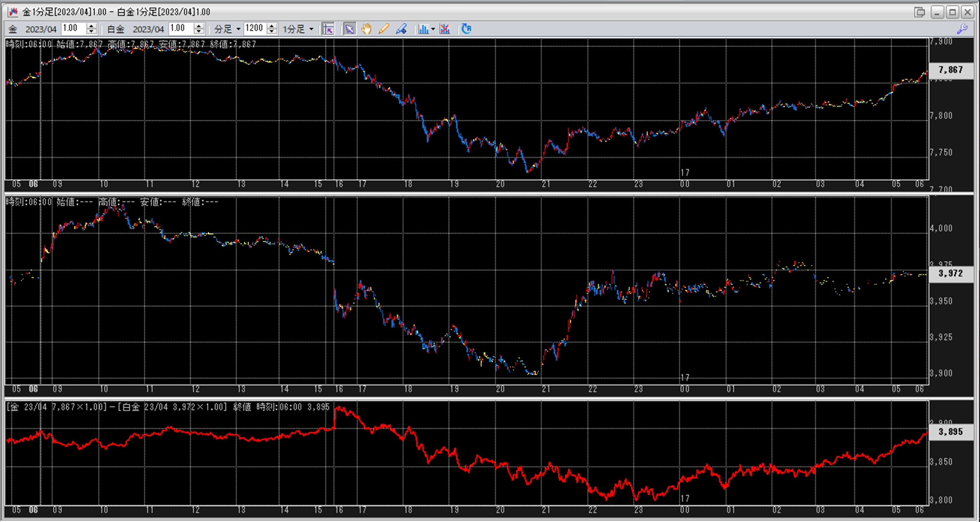Decrease the 1200 count with down stepper
Viewport: 980px width, 522px height.
[272, 32]
